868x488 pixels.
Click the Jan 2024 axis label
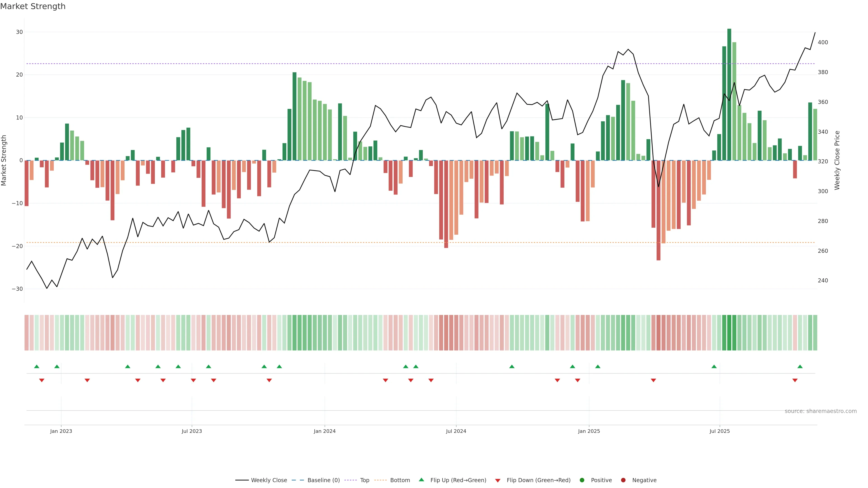[325, 431]
